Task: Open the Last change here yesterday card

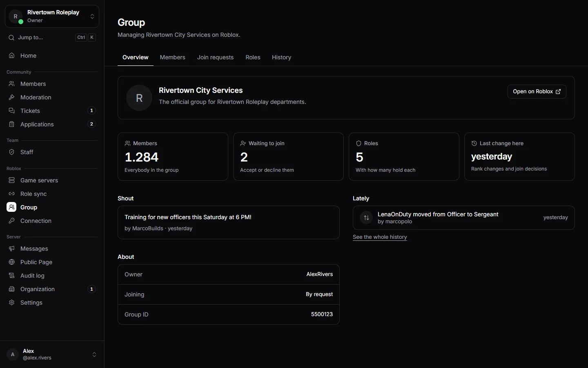Action: 519,157
